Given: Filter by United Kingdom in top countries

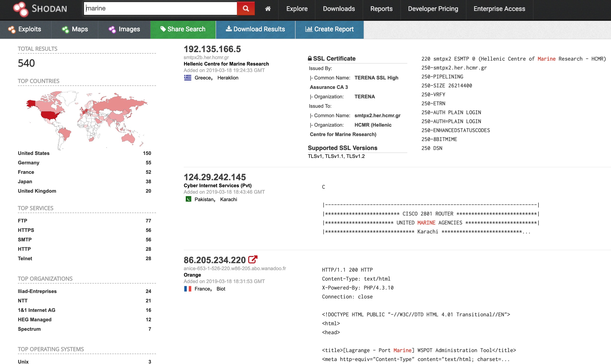Looking at the screenshot, I should click(37, 191).
